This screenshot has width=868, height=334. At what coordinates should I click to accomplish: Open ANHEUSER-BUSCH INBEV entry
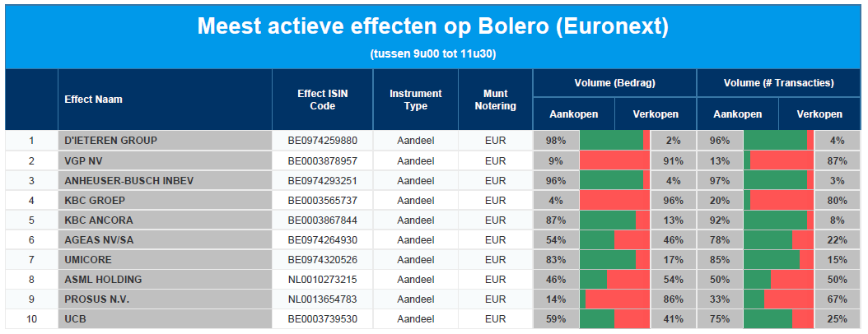[x=129, y=181]
